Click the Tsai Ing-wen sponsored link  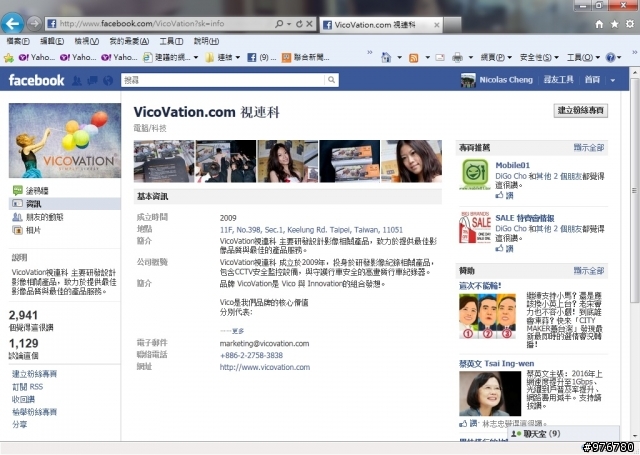coord(496,363)
